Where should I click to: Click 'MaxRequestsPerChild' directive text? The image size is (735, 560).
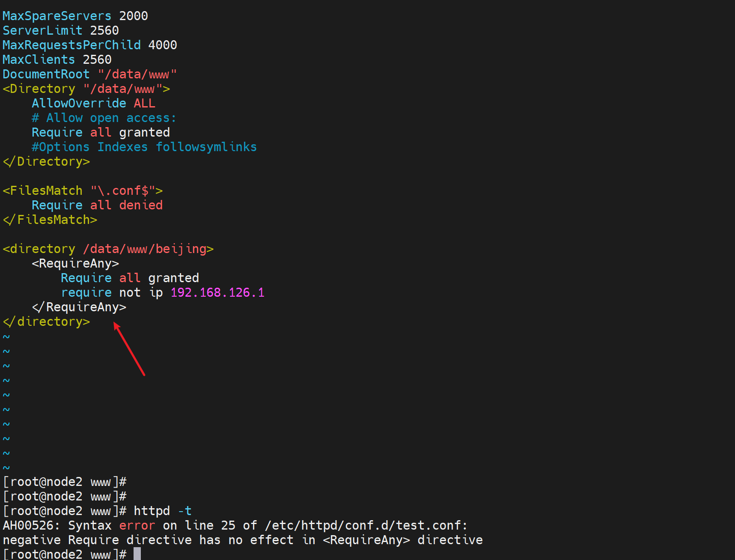click(x=71, y=45)
